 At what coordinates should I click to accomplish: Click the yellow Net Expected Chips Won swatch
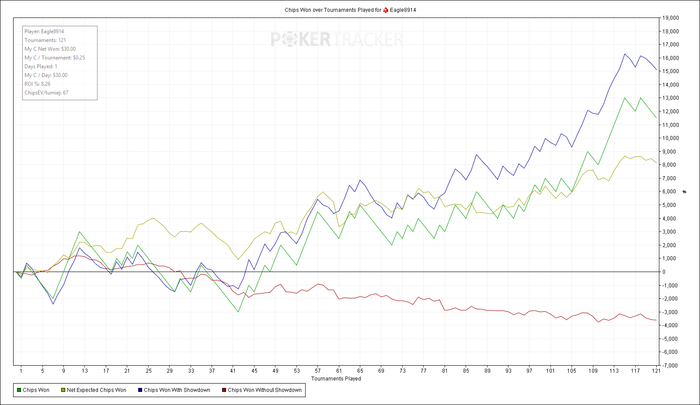63,390
